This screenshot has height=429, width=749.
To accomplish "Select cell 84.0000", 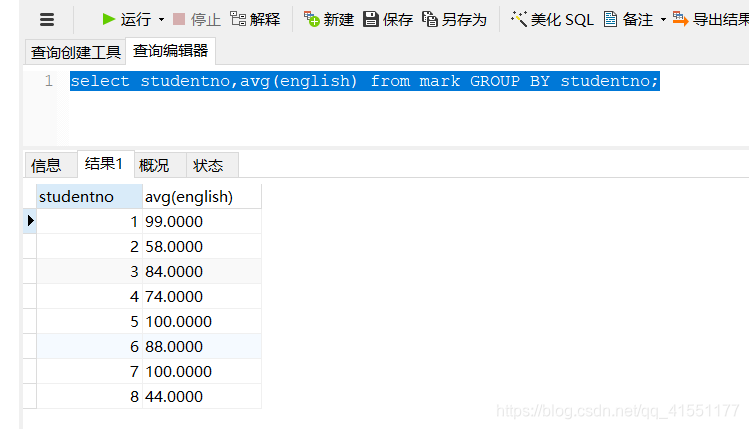I will [202, 271].
